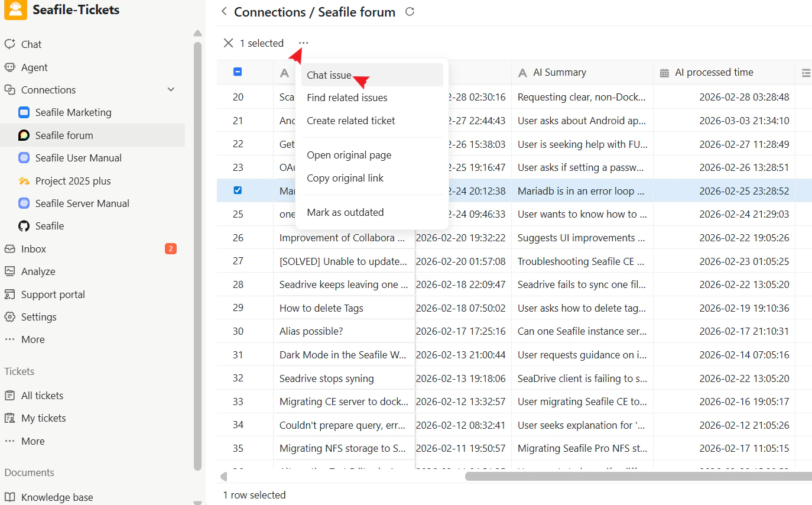Open My tickets
The image size is (812, 505).
click(x=43, y=418)
